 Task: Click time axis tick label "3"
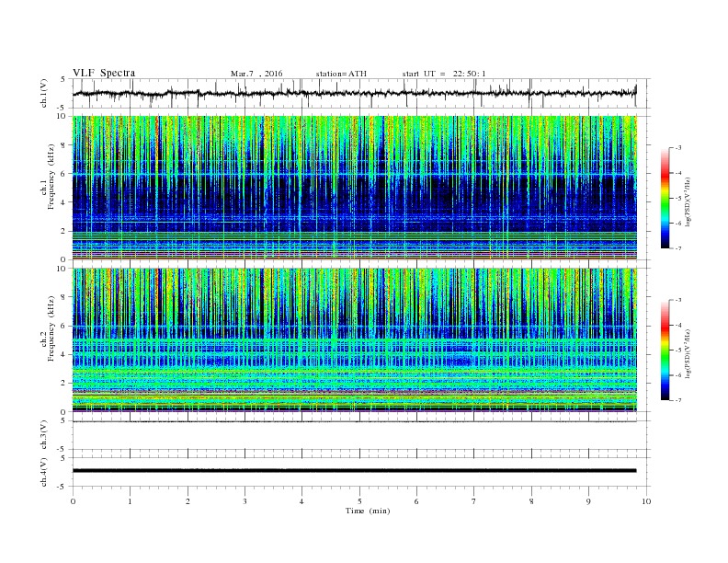pyautogui.click(x=245, y=501)
